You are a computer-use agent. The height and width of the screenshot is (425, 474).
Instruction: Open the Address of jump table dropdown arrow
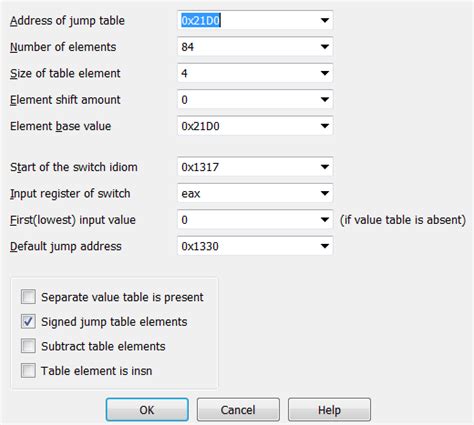(x=324, y=20)
